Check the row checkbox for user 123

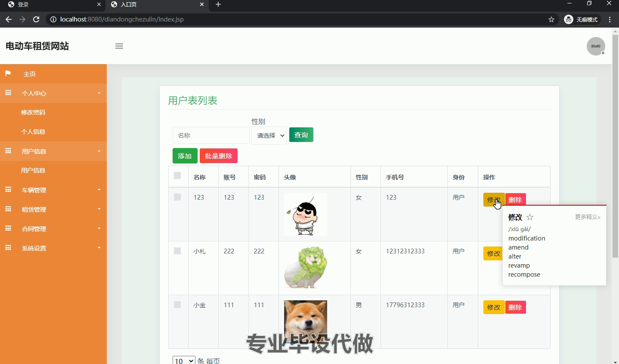point(177,197)
